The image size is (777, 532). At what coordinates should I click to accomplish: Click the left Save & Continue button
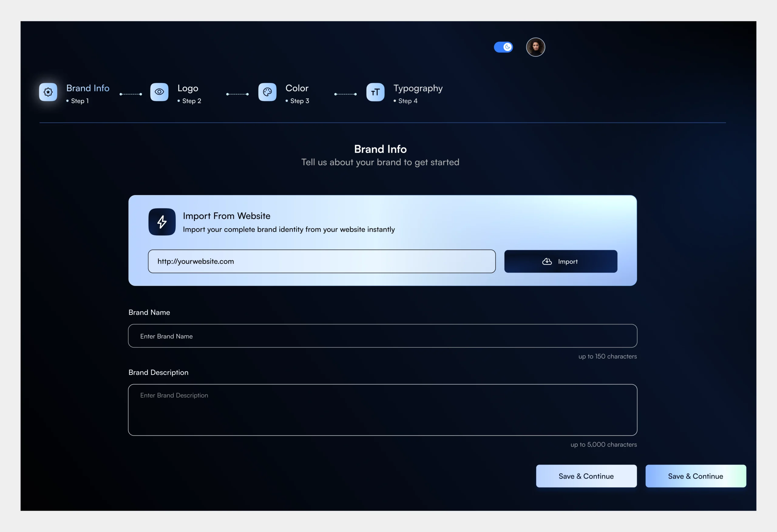pyautogui.click(x=586, y=476)
